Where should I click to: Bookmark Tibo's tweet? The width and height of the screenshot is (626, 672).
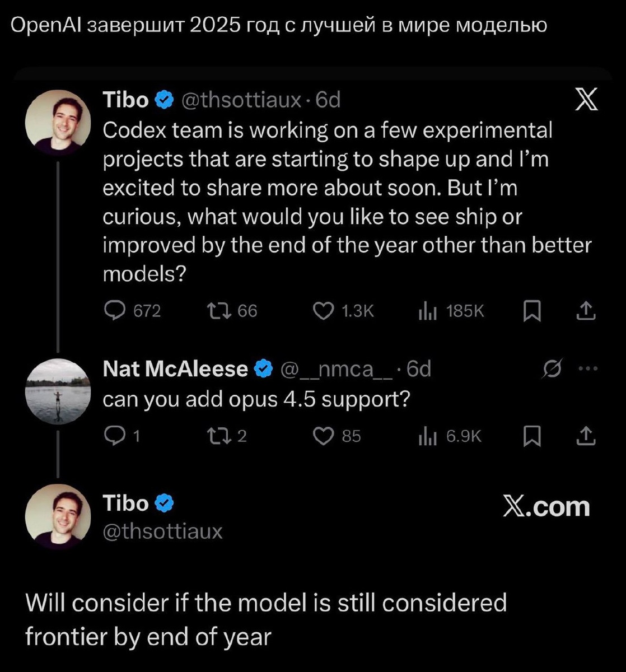532,311
